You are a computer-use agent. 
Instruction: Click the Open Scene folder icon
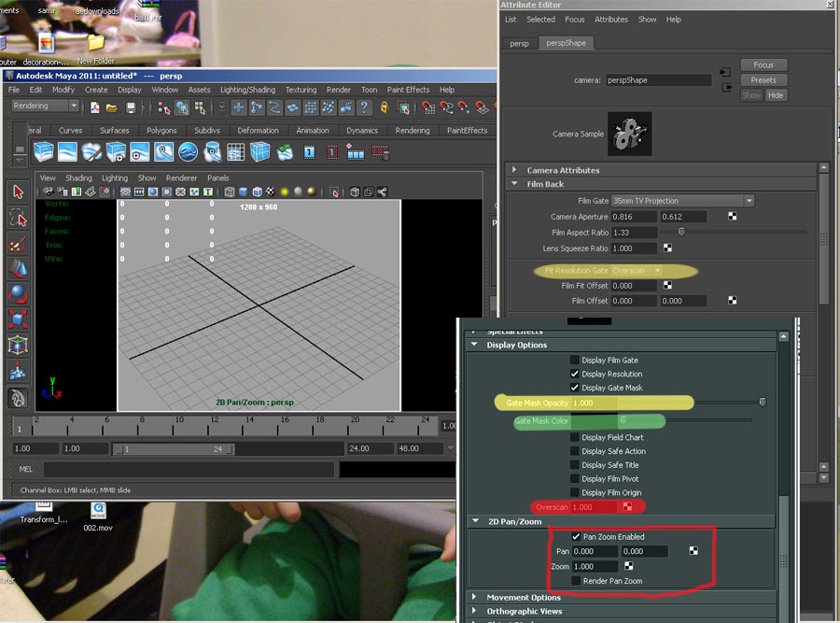point(112,107)
